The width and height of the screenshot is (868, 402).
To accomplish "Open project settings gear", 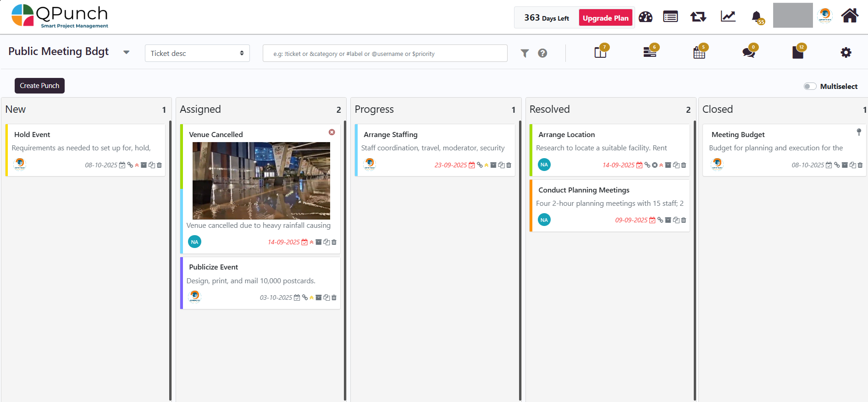I will pos(846,53).
